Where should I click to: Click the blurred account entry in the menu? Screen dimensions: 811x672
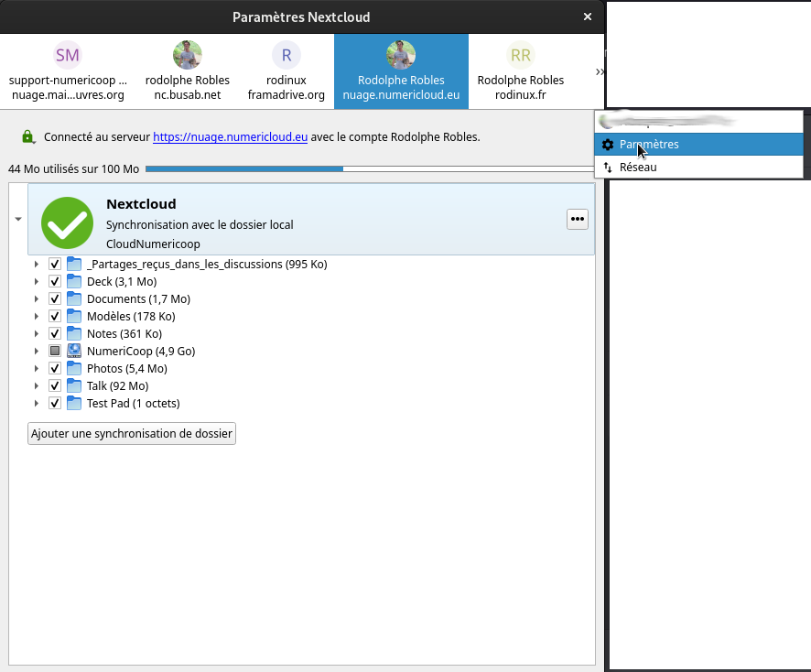pos(698,122)
